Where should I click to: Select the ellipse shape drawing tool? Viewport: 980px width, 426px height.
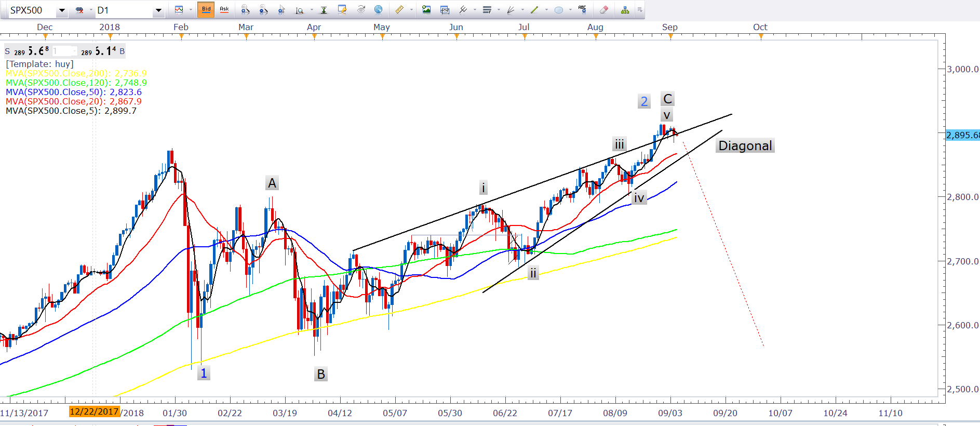559,10
